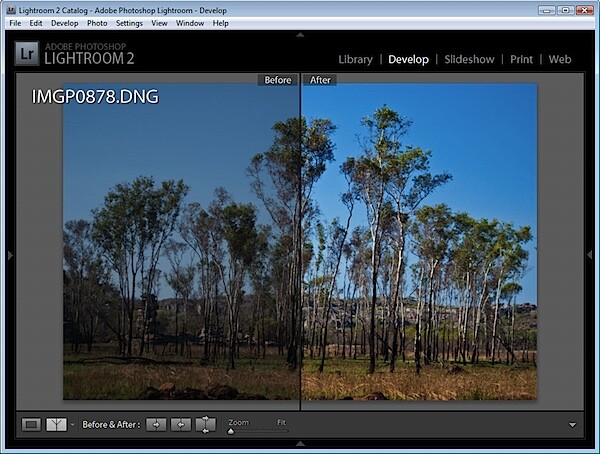Switch to the Library module
Image resolution: width=600 pixels, height=454 pixels.
355,59
